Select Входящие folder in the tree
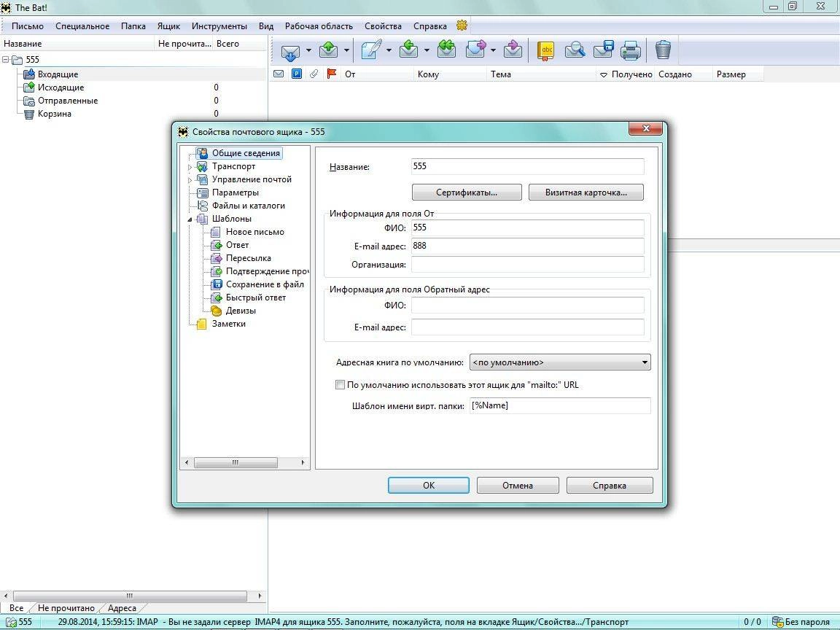The height and width of the screenshot is (630, 840). point(58,74)
